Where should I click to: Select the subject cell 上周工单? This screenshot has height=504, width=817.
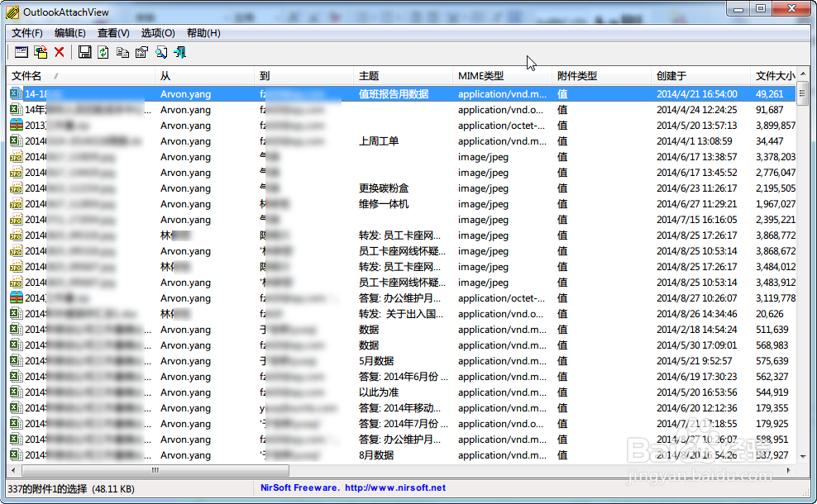[x=379, y=141]
